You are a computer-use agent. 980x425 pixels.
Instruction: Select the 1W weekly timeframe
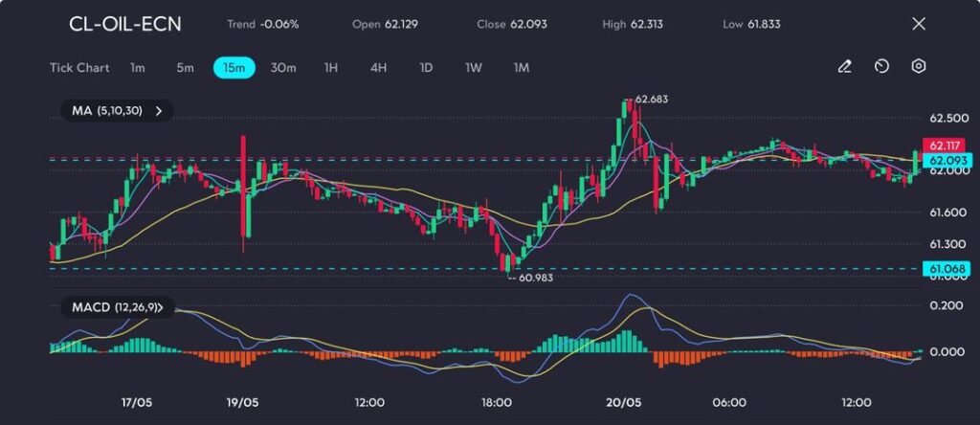click(x=474, y=68)
